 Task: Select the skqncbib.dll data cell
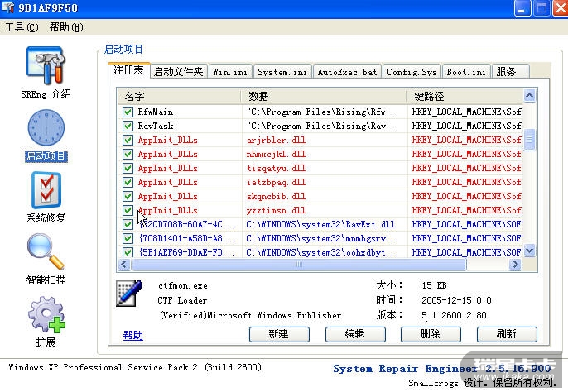276,196
